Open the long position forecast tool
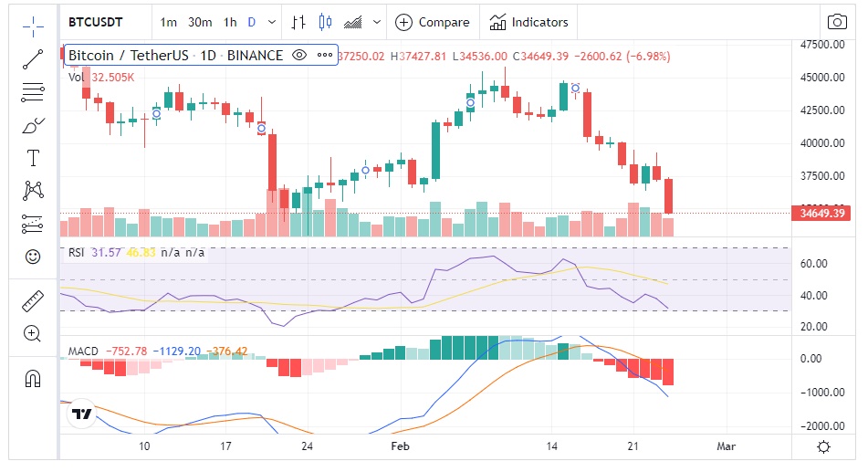The height and width of the screenshot is (472, 868). tap(33, 224)
